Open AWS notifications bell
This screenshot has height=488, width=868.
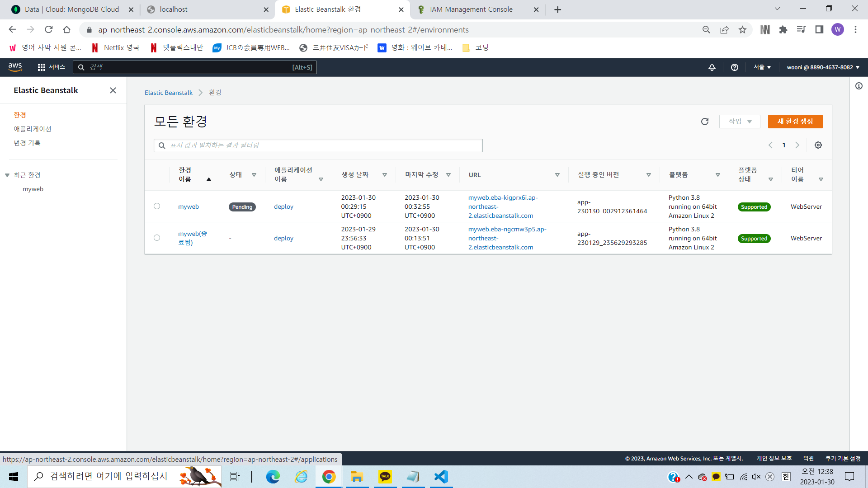(x=712, y=67)
